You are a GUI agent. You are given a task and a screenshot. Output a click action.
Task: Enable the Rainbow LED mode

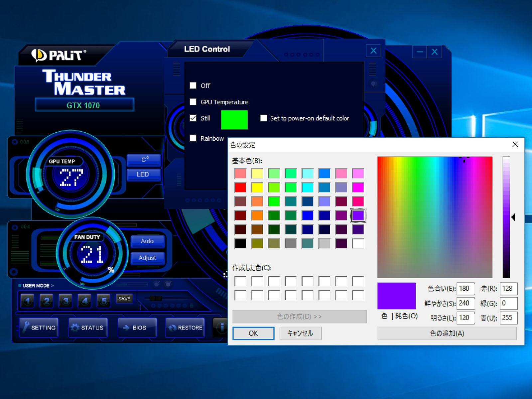pos(193,138)
